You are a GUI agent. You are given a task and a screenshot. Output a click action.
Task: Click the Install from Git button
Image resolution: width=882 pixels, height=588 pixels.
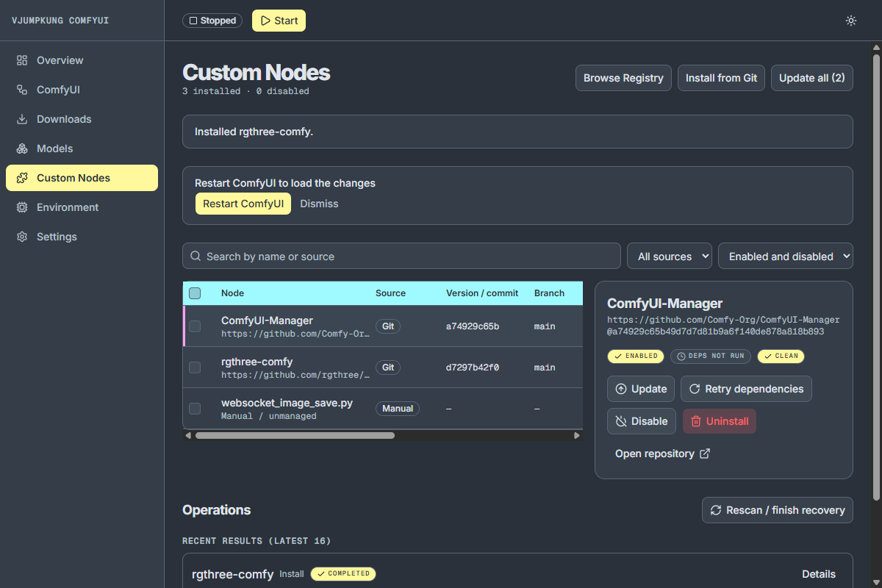(721, 78)
